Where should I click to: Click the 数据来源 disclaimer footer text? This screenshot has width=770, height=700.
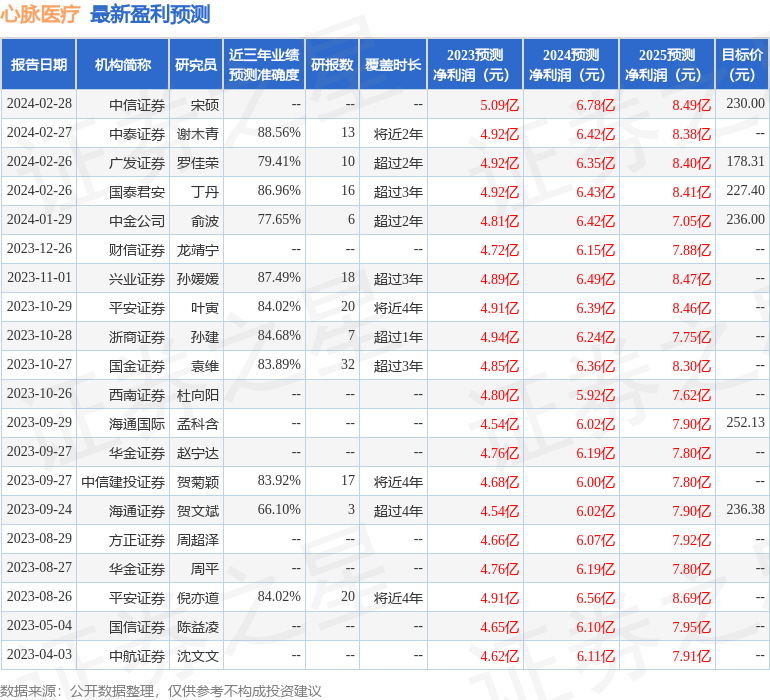coord(161,691)
